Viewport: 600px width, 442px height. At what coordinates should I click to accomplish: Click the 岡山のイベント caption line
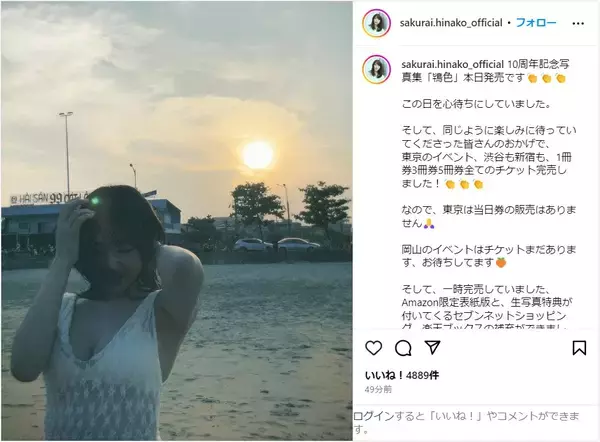coord(489,256)
